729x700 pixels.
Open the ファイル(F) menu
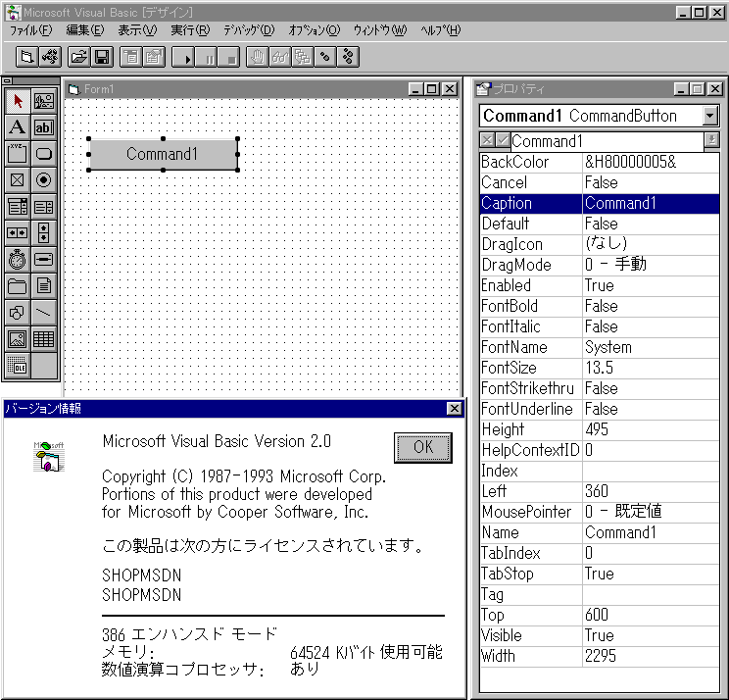(x=31, y=30)
